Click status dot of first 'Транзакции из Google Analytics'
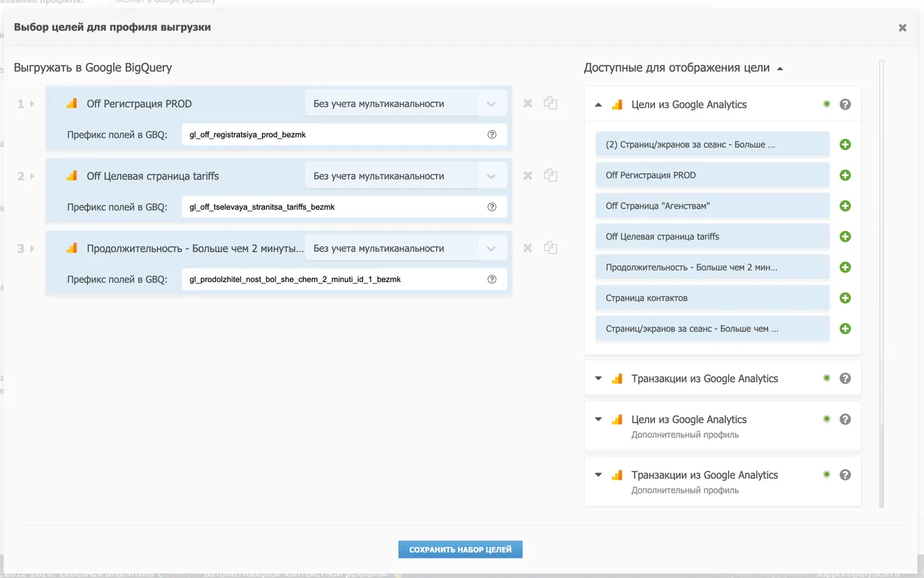The width and height of the screenshot is (924, 578). click(827, 378)
